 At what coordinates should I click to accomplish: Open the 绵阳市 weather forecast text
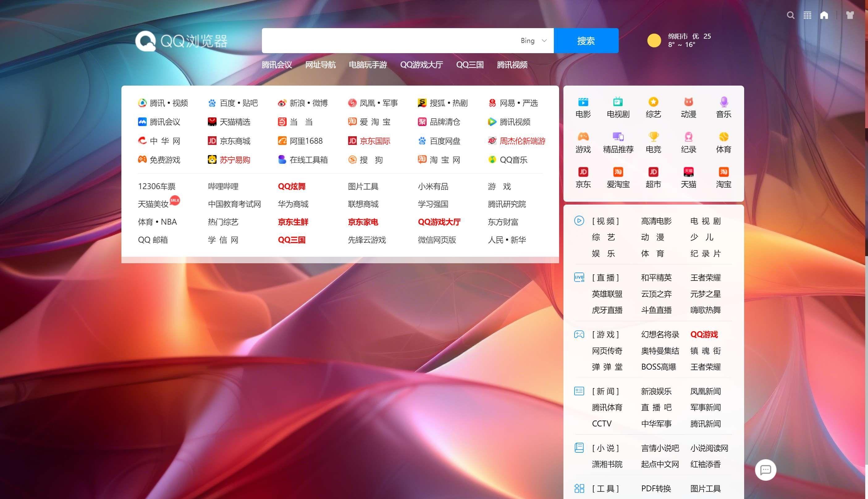click(x=689, y=40)
